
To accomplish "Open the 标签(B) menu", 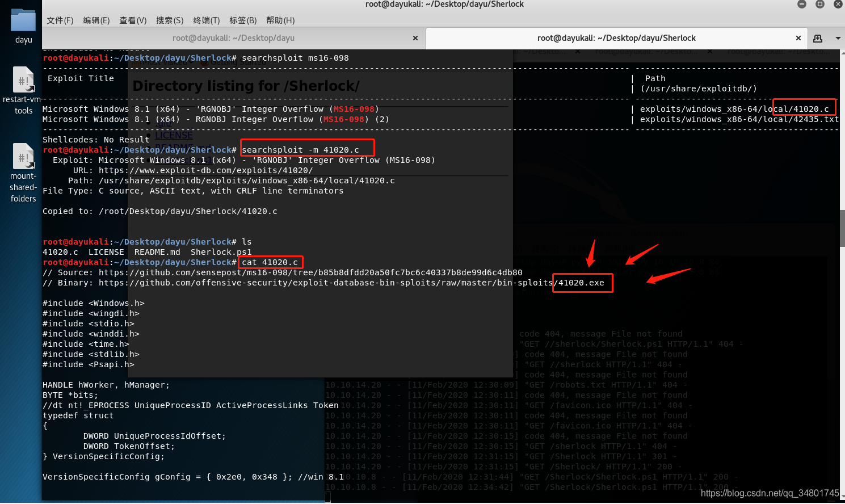I will click(x=243, y=20).
